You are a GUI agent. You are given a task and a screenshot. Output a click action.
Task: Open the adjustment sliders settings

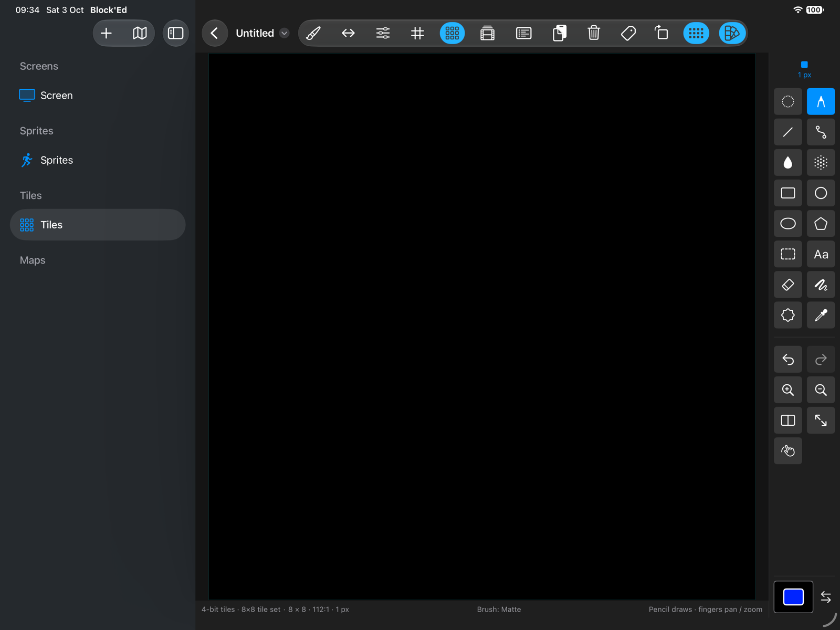tap(383, 33)
